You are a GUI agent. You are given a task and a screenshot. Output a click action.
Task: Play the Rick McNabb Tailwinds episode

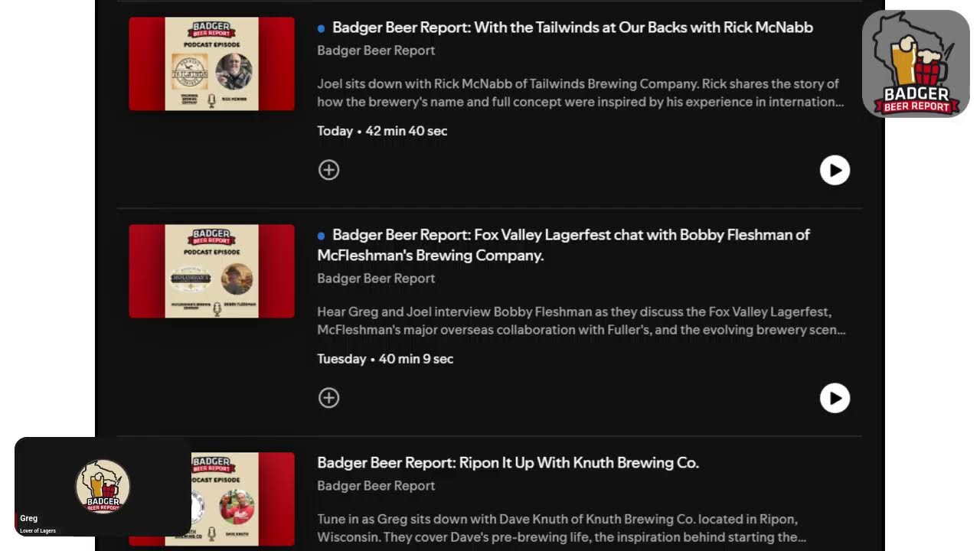coord(835,170)
